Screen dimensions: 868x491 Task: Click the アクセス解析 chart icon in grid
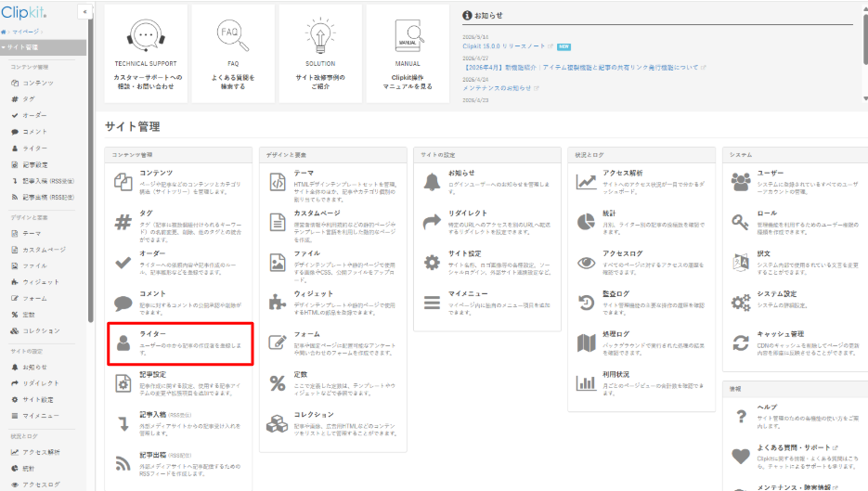(x=586, y=182)
